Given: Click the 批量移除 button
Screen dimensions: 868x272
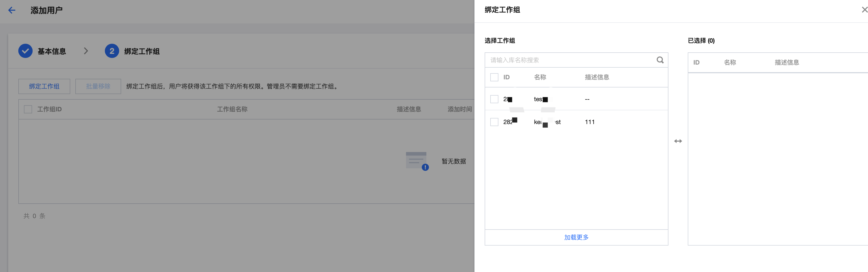Looking at the screenshot, I should 98,86.
